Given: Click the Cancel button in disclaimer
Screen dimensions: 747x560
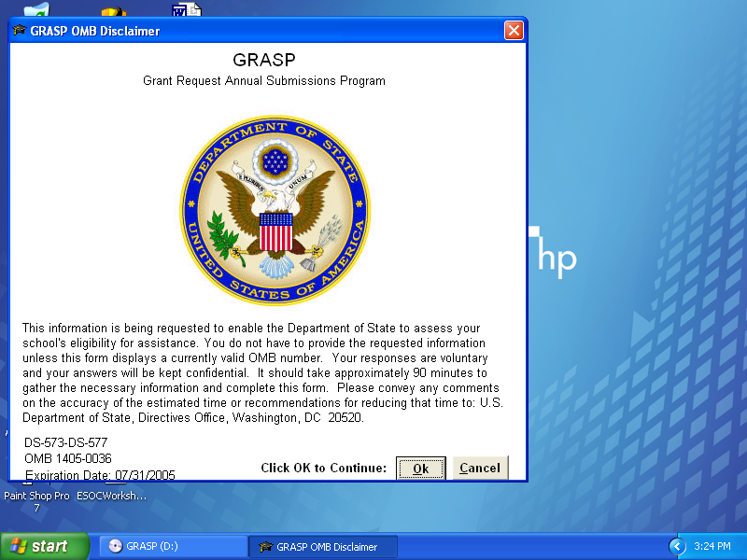Looking at the screenshot, I should click(x=480, y=469).
